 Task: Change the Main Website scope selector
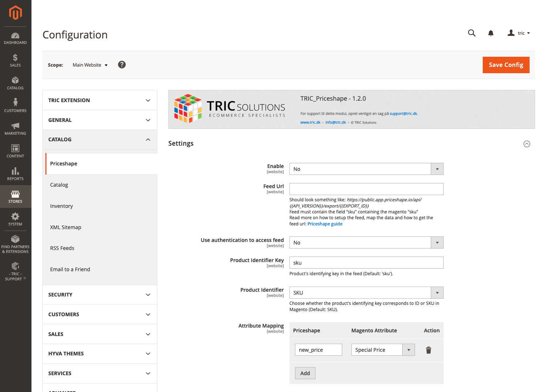[x=90, y=65]
